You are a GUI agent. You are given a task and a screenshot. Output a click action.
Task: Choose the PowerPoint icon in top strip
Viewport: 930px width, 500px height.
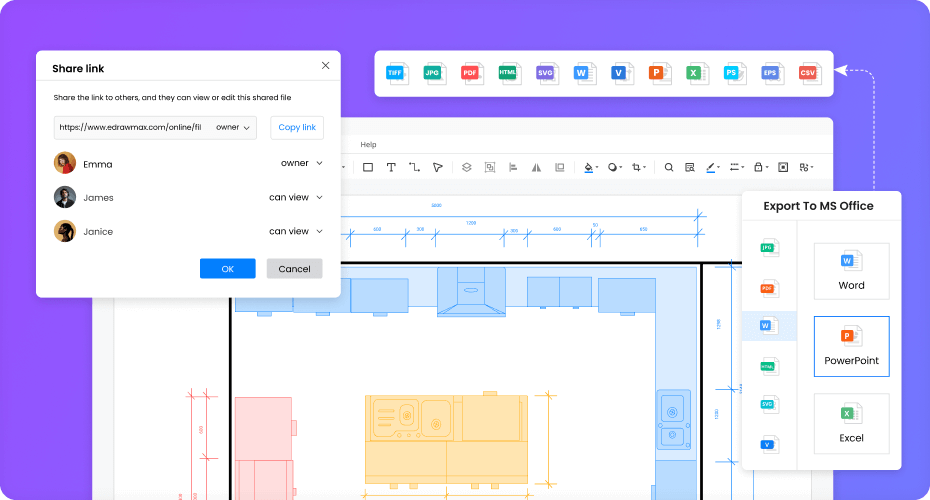click(659, 73)
